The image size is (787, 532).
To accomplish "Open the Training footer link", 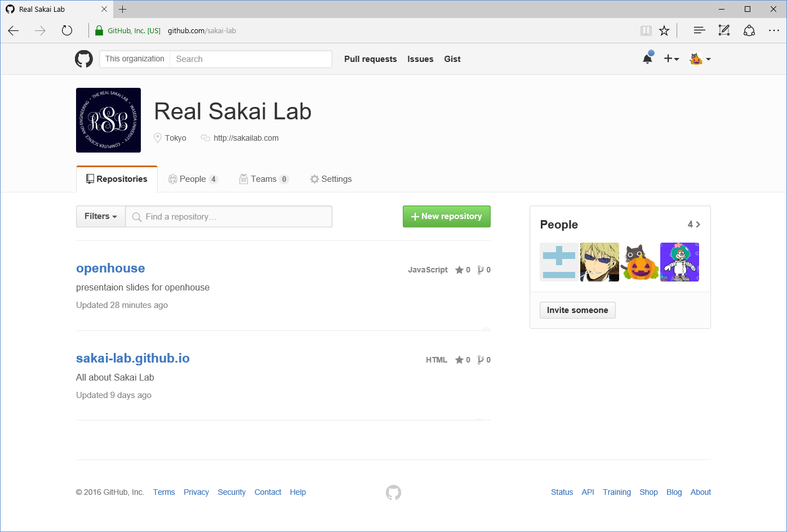I will click(x=617, y=492).
